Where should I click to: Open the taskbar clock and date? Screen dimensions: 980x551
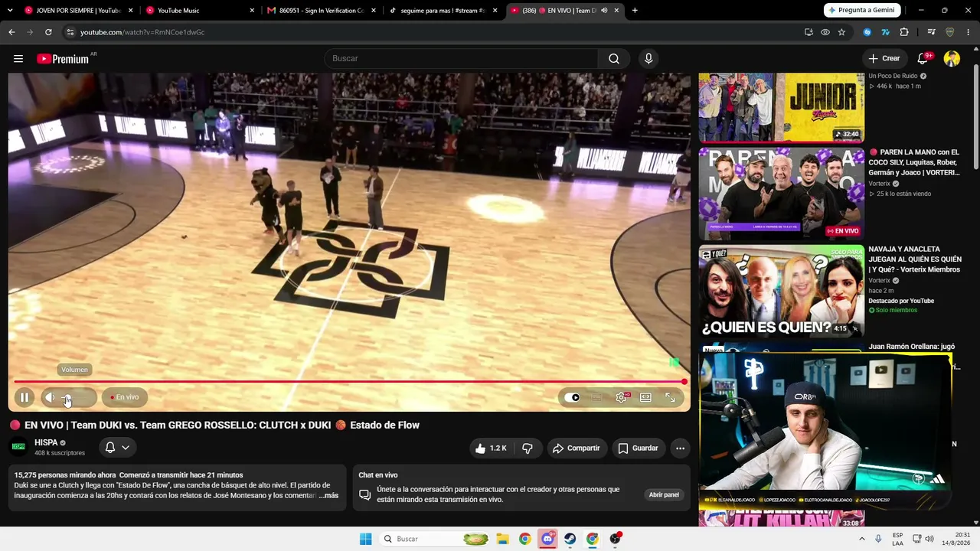[956, 539]
